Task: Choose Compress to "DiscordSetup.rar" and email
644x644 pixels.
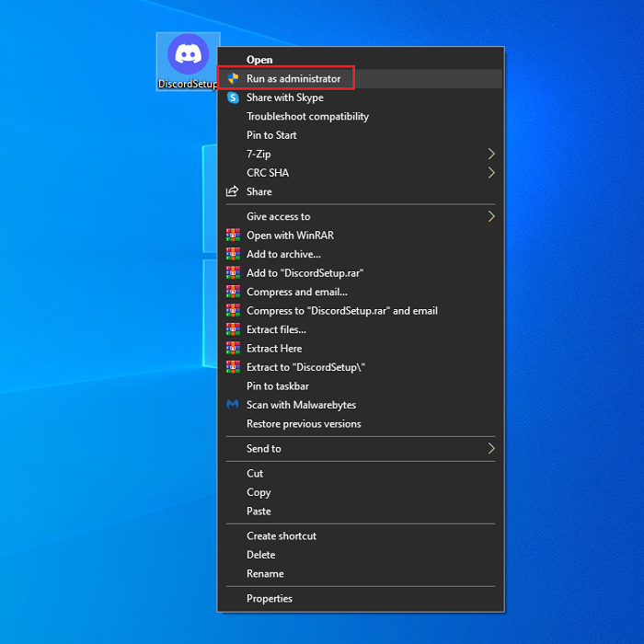Action: point(361,311)
